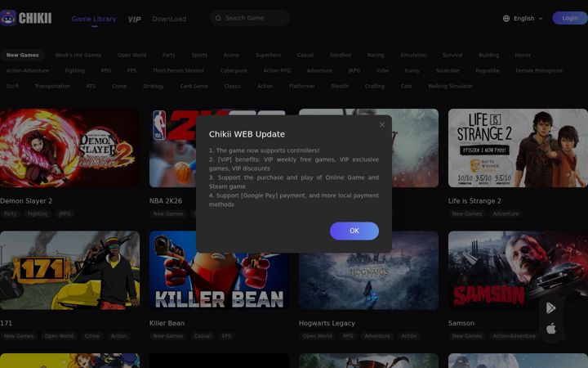
Task: Filter by Third-Person Shooter category
Action: click(178, 70)
